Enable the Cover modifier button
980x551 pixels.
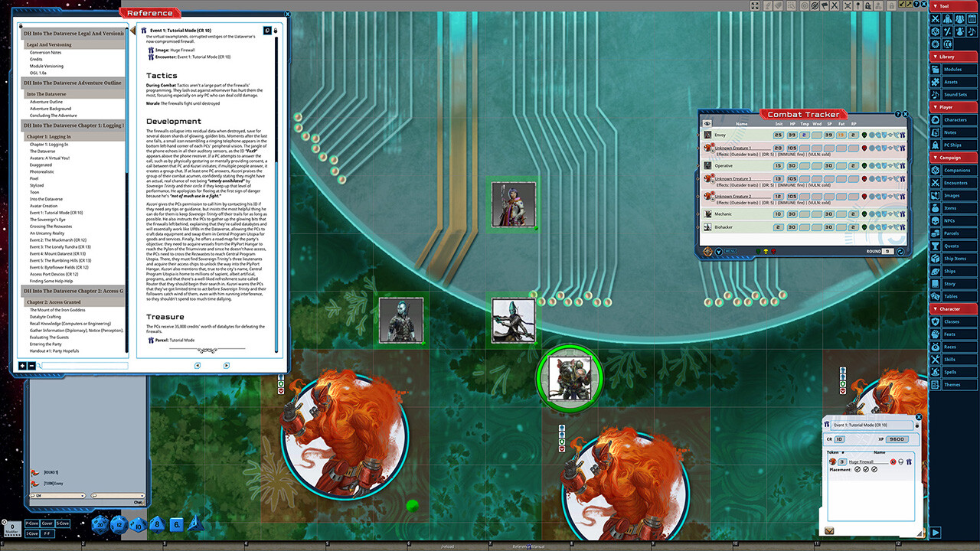[47, 523]
